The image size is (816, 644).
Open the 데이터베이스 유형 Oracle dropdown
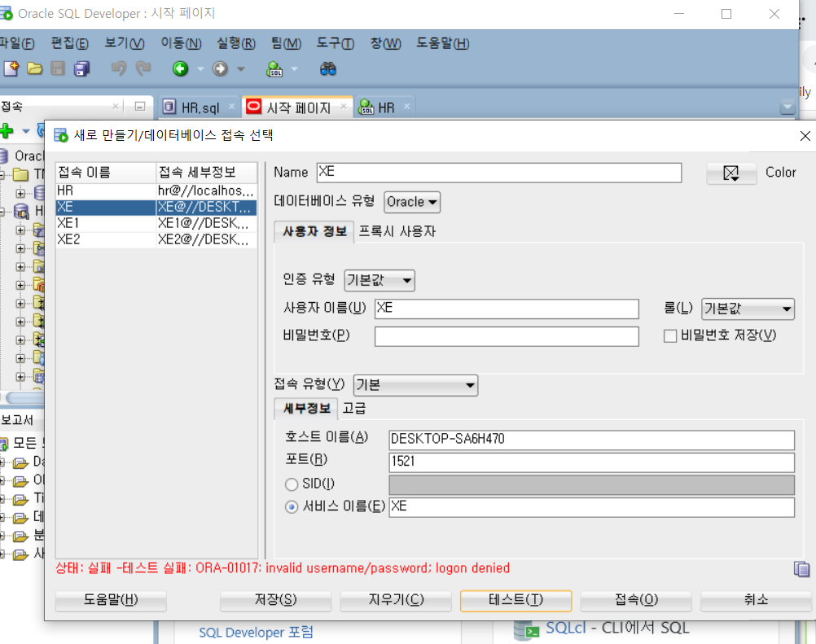tap(411, 202)
